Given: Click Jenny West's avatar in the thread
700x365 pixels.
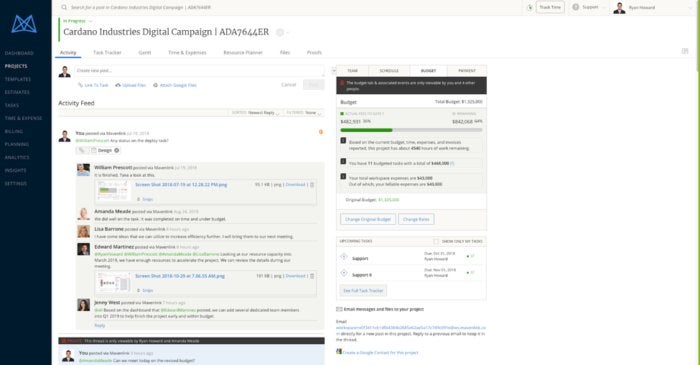Looking at the screenshot, I should tap(83, 305).
